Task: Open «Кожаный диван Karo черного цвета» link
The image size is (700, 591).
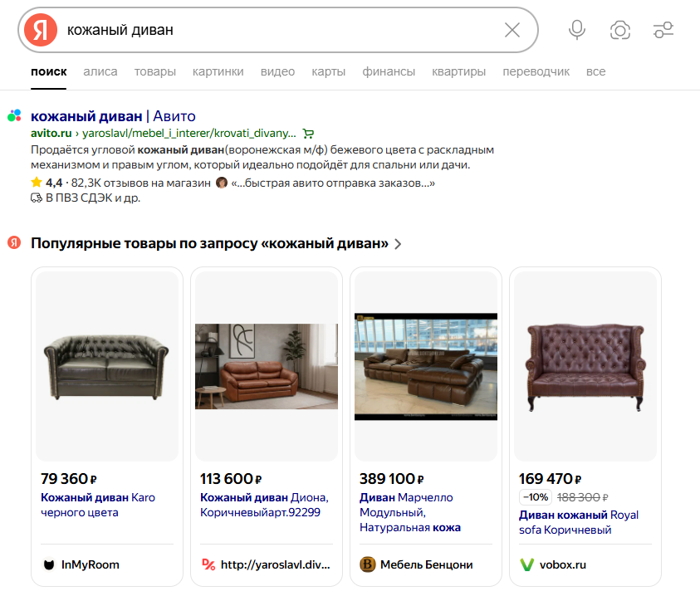Action: coord(97,505)
